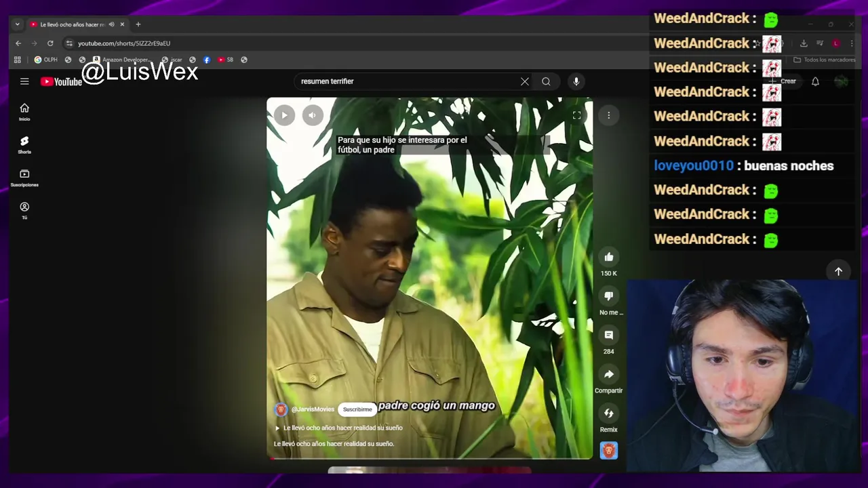Start voice search with microphone
868x488 pixels.
(x=576, y=81)
